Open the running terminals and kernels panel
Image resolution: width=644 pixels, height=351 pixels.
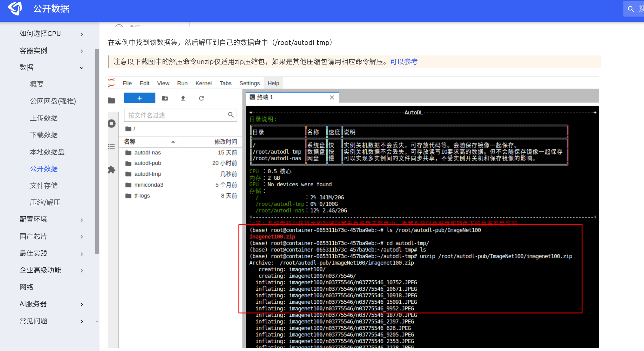click(112, 123)
